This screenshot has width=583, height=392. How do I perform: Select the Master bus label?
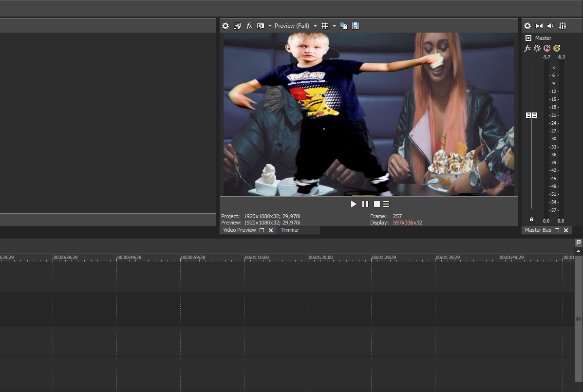pyautogui.click(x=543, y=38)
